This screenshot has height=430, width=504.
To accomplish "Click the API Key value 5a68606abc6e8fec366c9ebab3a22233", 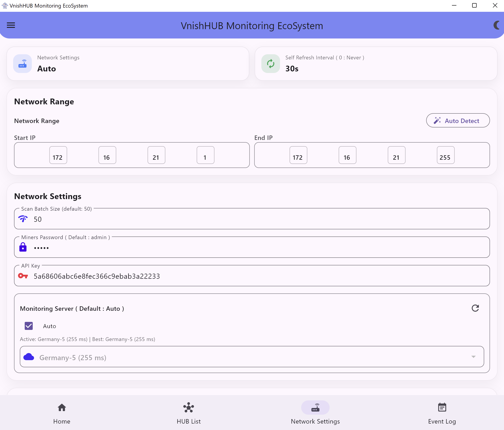I will coord(97,276).
